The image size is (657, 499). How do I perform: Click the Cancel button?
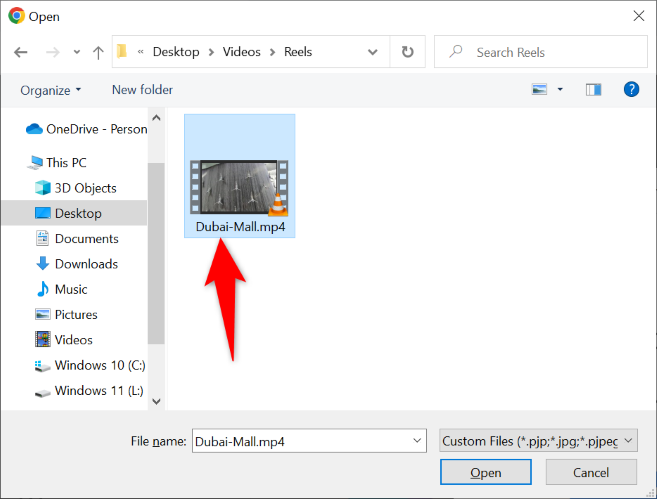click(x=591, y=472)
